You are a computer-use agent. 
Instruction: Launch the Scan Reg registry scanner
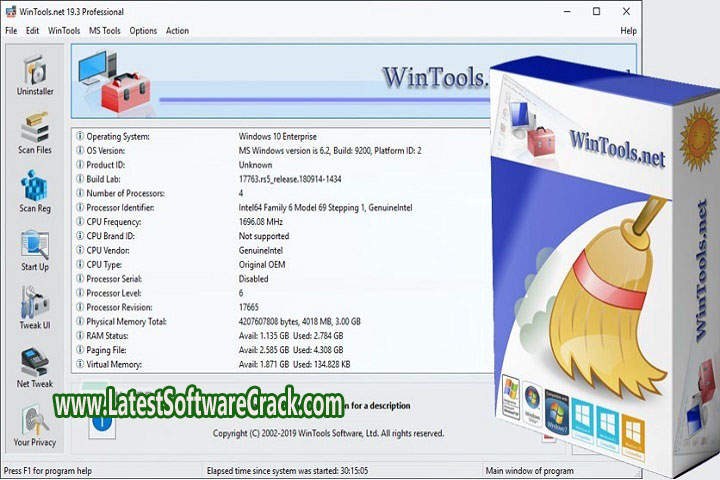point(34,193)
